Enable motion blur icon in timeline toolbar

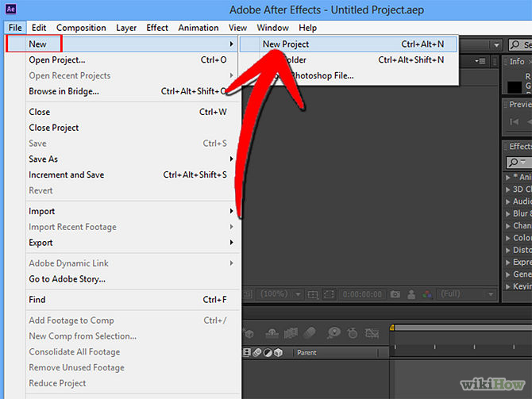[x=310, y=333]
